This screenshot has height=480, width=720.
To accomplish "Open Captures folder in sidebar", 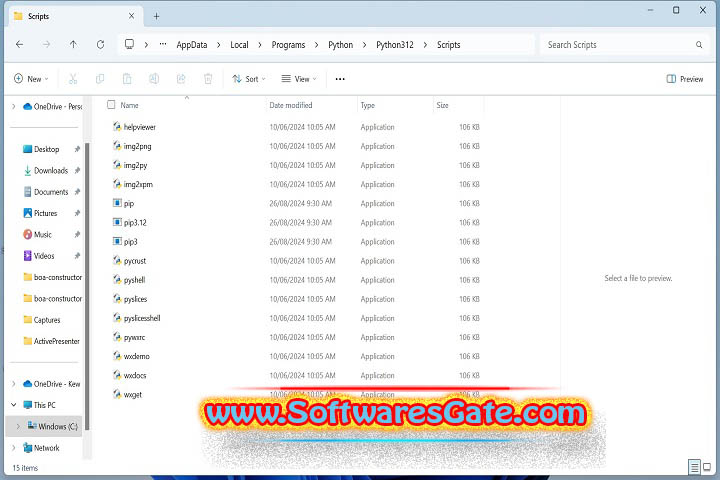I will coord(46,320).
